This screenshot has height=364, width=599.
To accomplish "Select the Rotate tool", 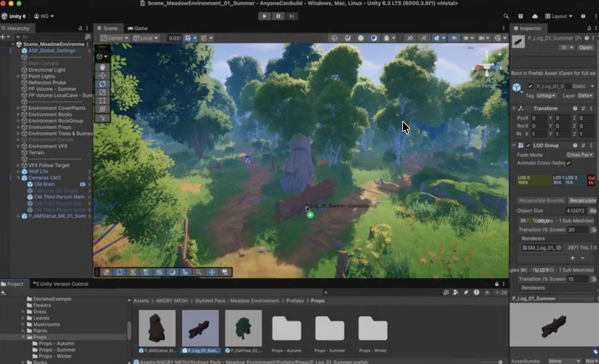I will (102, 84).
